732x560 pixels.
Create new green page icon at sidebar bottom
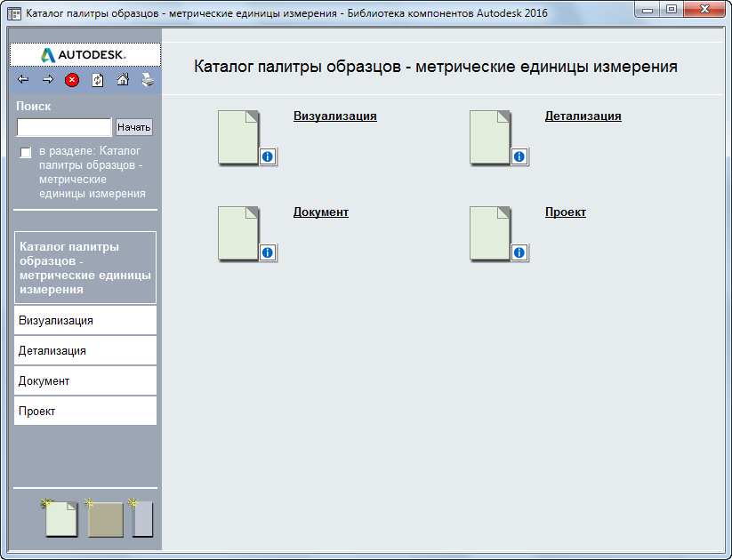(60, 518)
